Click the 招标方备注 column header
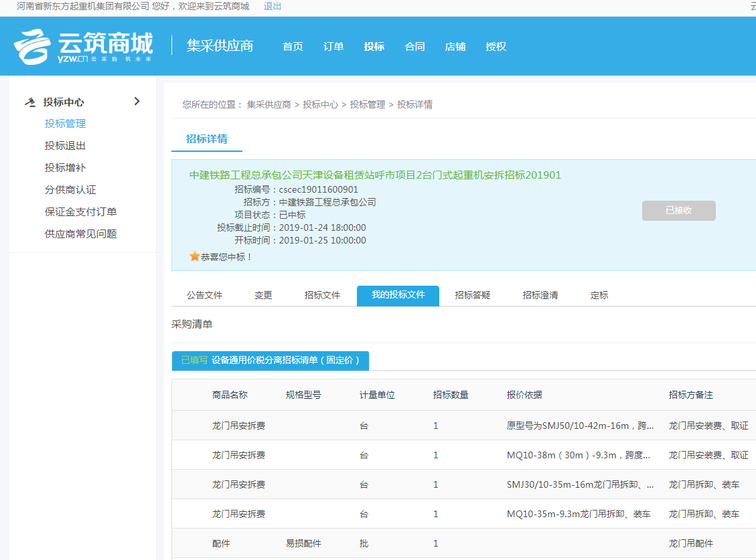 (x=691, y=395)
